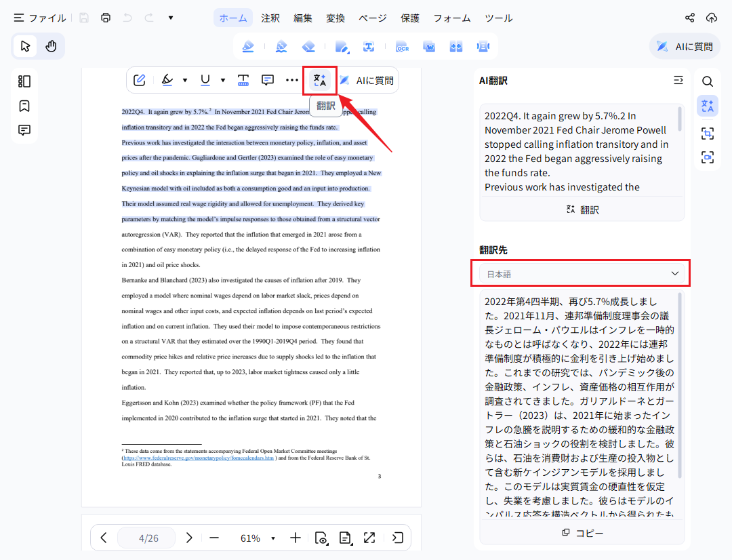The width and height of the screenshot is (732, 560).
Task: Click the text markup icon in floating toolbar
Action: point(243,80)
